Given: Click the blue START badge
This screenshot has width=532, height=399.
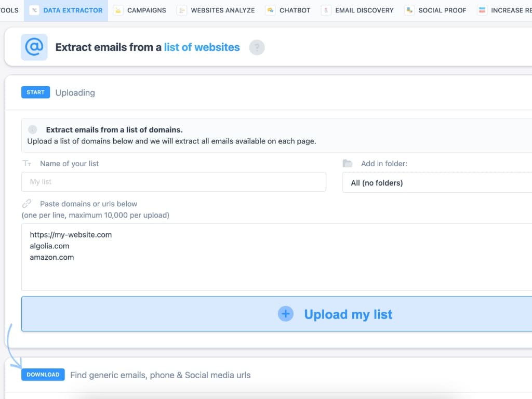Looking at the screenshot, I should pos(35,92).
